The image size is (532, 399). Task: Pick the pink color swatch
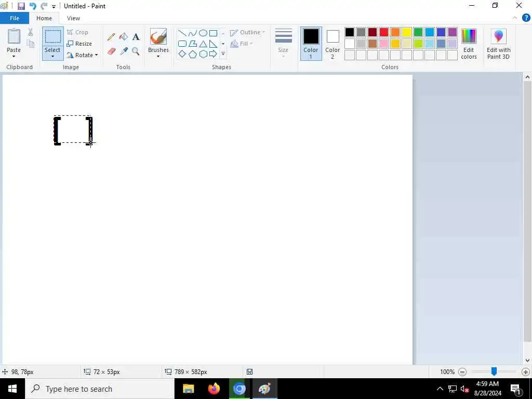tap(384, 44)
